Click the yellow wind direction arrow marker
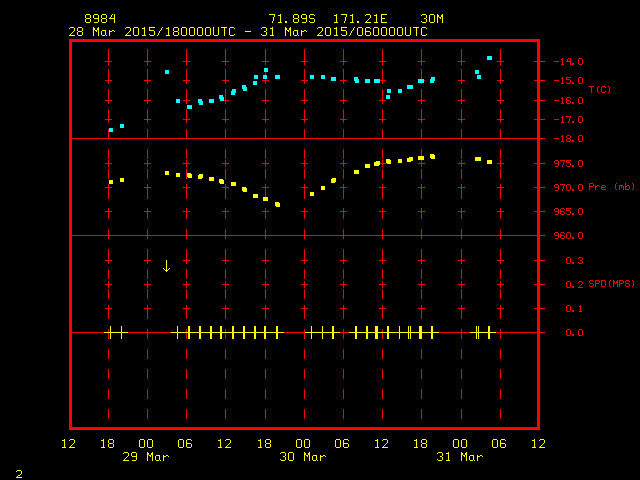The height and width of the screenshot is (480, 640). [x=166, y=266]
